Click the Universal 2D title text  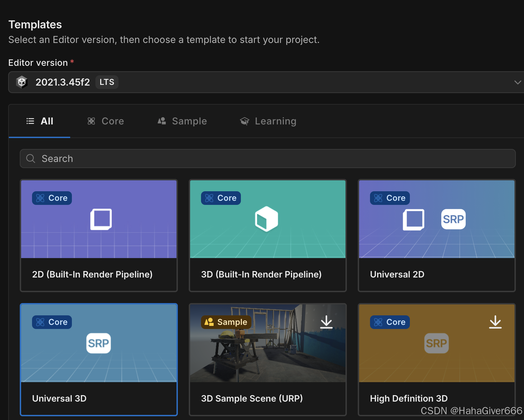click(x=397, y=274)
